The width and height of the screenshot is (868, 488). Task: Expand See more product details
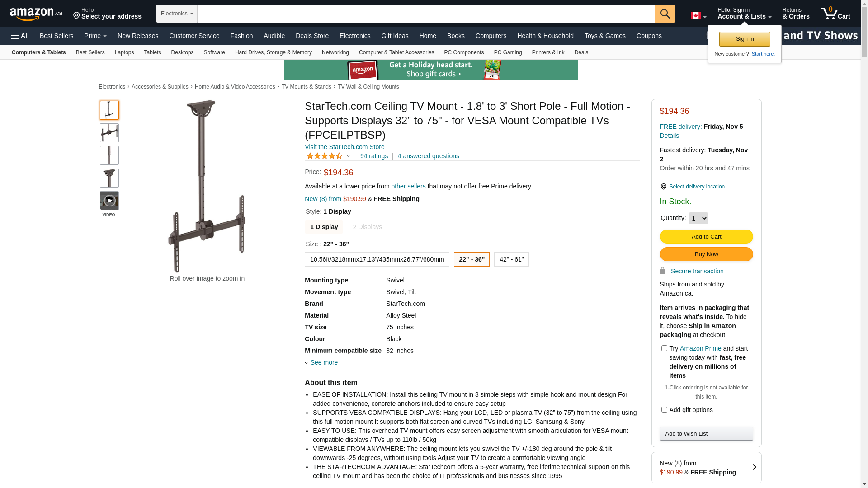323,362
